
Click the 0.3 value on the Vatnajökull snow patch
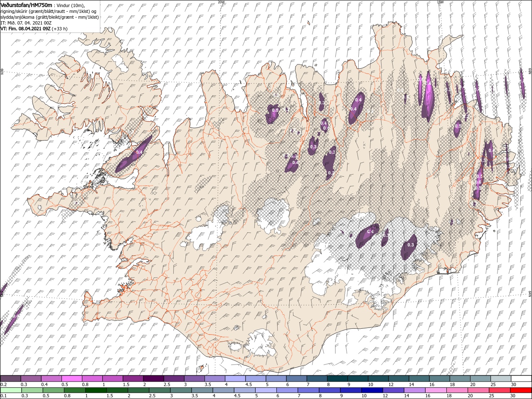click(x=411, y=245)
